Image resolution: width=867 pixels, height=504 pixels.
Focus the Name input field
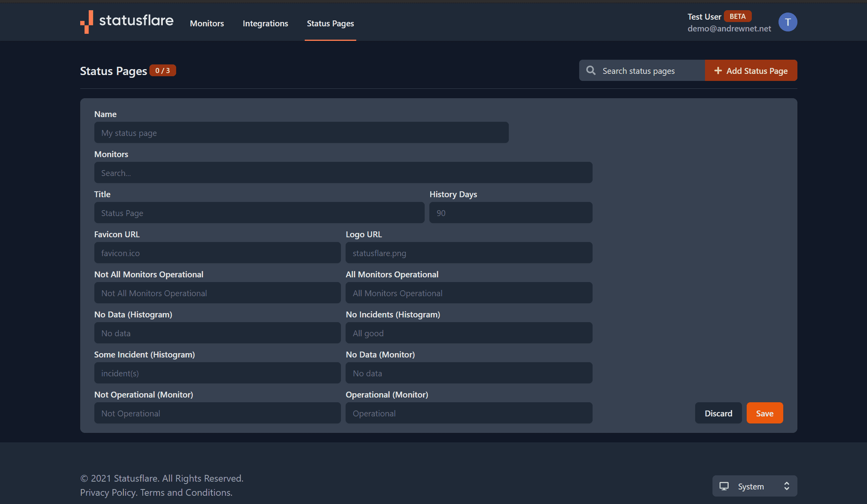(x=301, y=133)
